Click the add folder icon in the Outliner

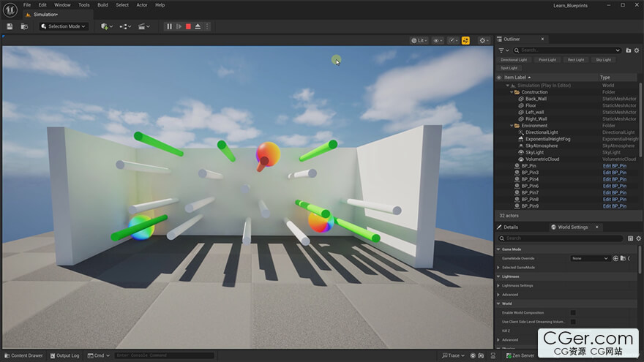[x=629, y=50]
